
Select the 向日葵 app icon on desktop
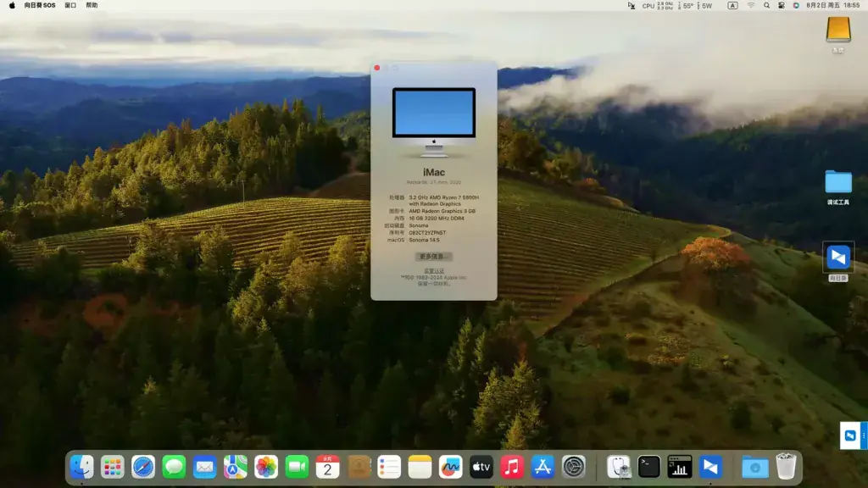[838, 258]
